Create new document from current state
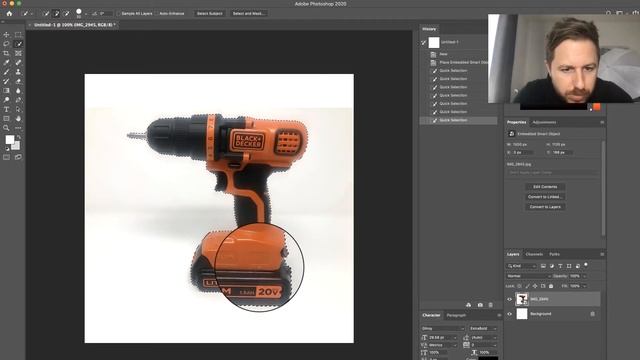Screen dimensions: 640x360 click(x=469, y=305)
